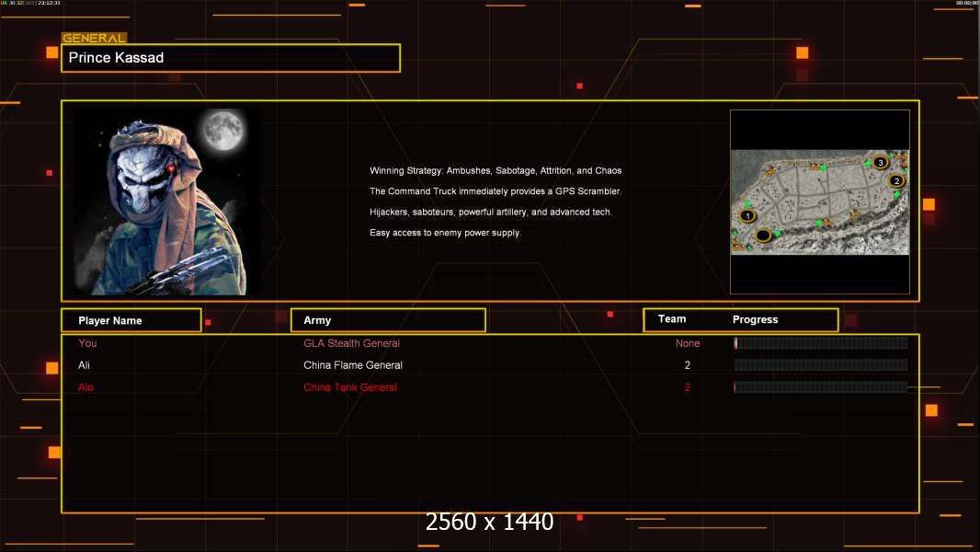
Task: Click the team value None
Action: click(x=688, y=343)
